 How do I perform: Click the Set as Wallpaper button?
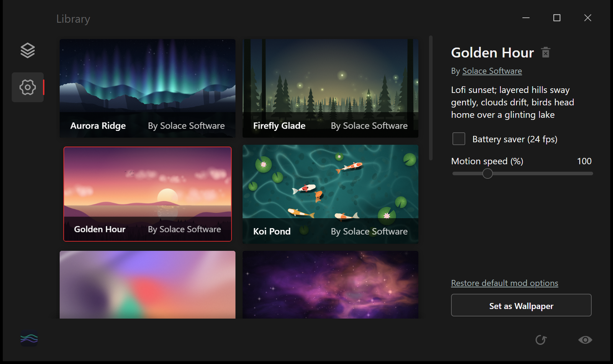click(x=521, y=305)
